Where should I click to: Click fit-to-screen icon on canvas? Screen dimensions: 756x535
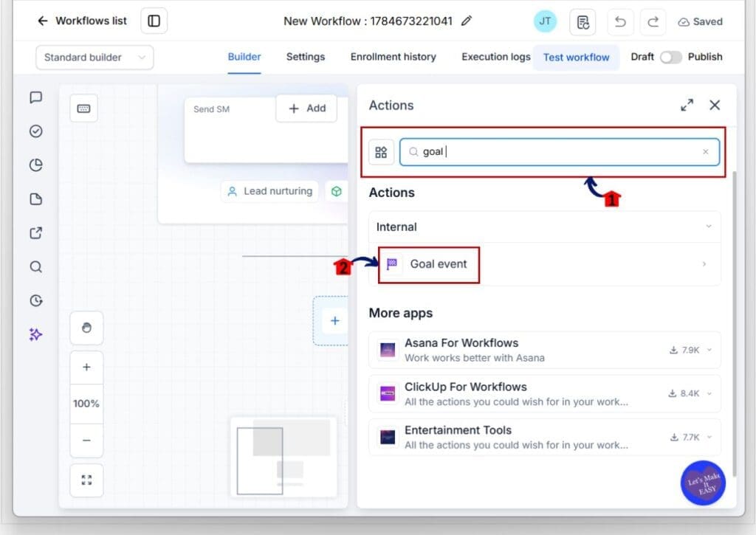click(x=86, y=480)
